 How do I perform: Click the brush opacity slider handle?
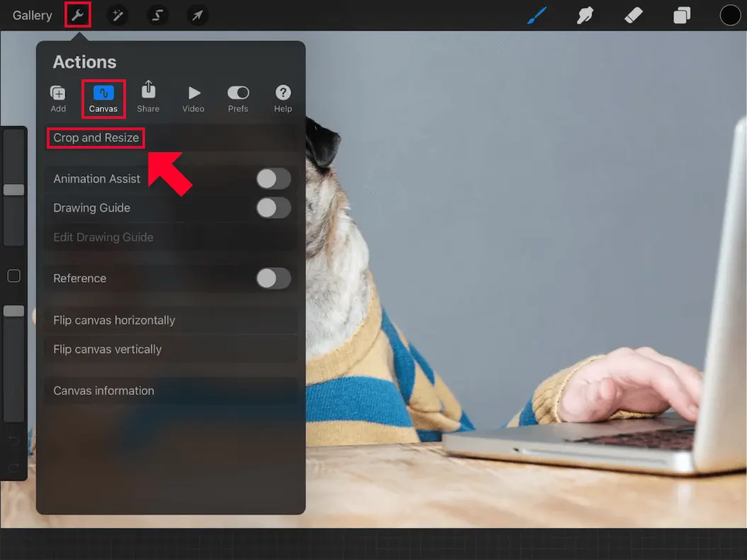(14, 311)
